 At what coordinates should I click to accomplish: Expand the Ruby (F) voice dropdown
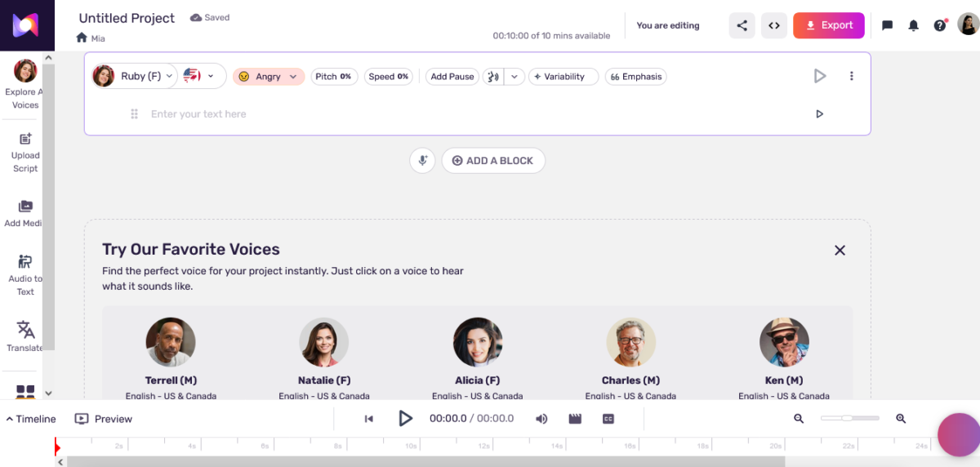pos(147,76)
